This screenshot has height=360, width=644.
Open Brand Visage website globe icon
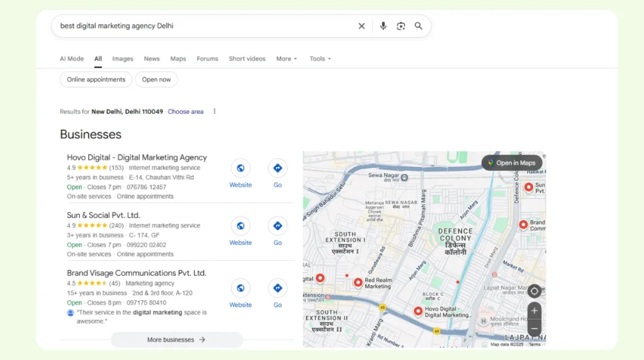[x=240, y=288]
